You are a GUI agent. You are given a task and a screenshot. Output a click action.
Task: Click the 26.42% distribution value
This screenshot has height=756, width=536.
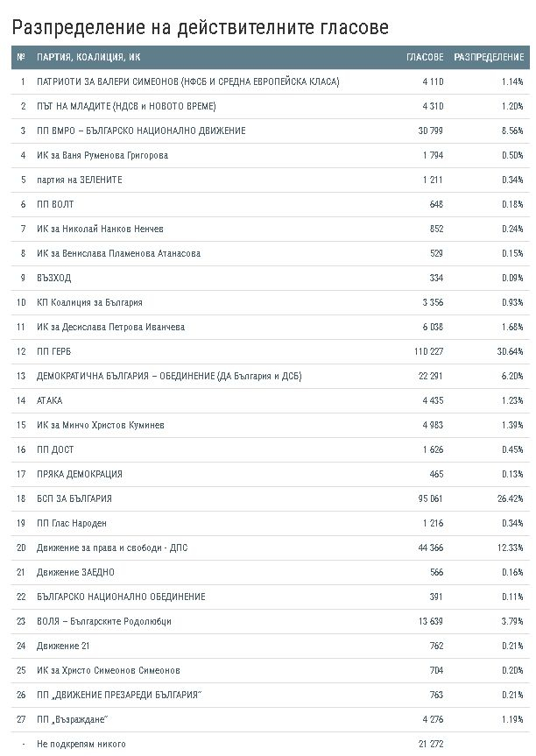(511, 498)
